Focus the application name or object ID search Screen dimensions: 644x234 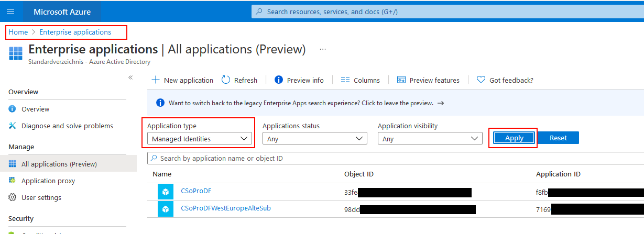(396, 158)
